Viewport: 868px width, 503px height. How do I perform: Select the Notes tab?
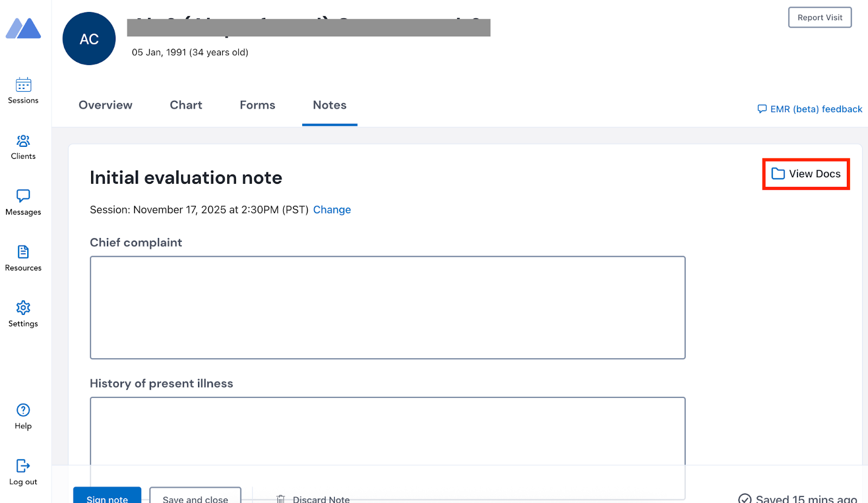pos(329,105)
